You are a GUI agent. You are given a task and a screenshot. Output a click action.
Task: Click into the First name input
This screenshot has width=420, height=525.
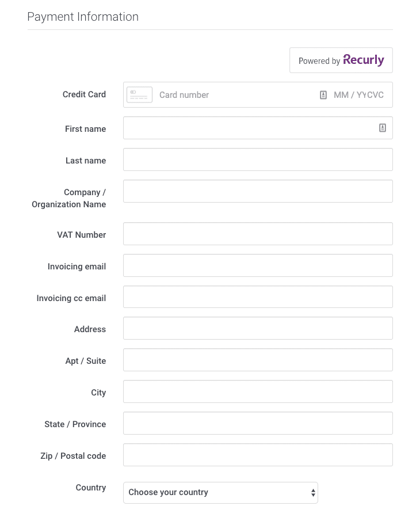[x=258, y=128]
